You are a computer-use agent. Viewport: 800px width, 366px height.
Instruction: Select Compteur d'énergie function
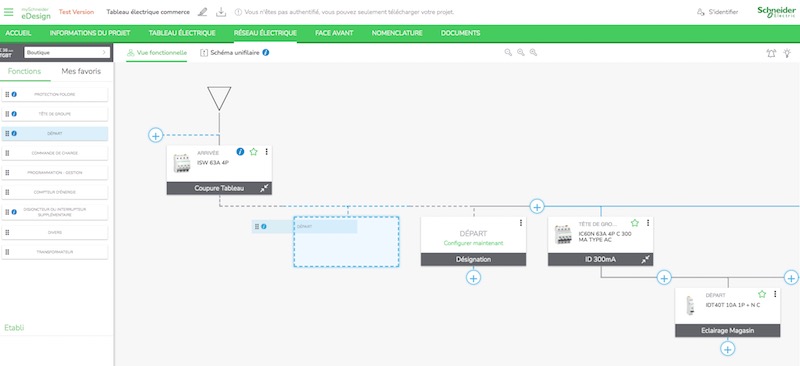55,192
